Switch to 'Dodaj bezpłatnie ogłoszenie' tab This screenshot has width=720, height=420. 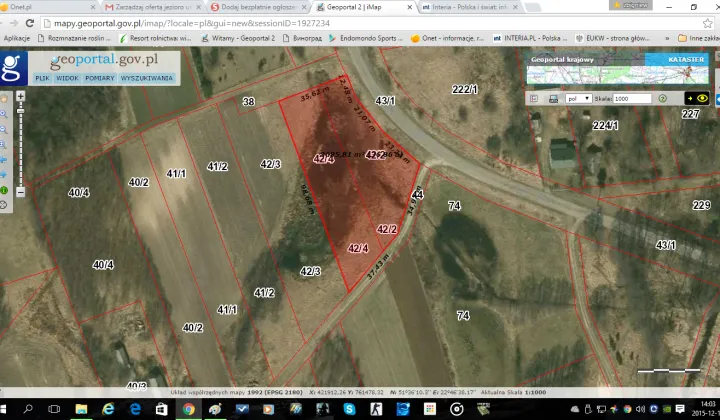tap(258, 7)
